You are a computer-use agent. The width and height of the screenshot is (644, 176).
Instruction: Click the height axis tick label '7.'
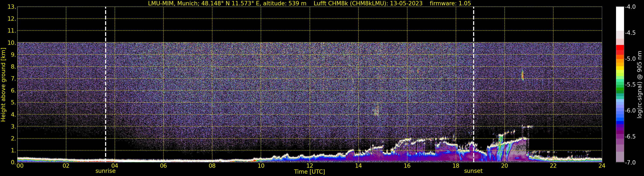(13, 79)
